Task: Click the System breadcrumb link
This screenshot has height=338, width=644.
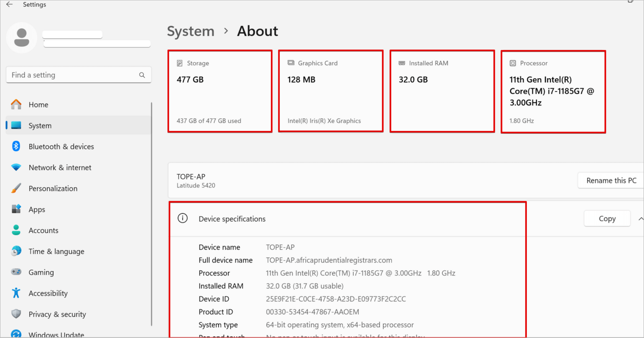Action: (x=191, y=31)
